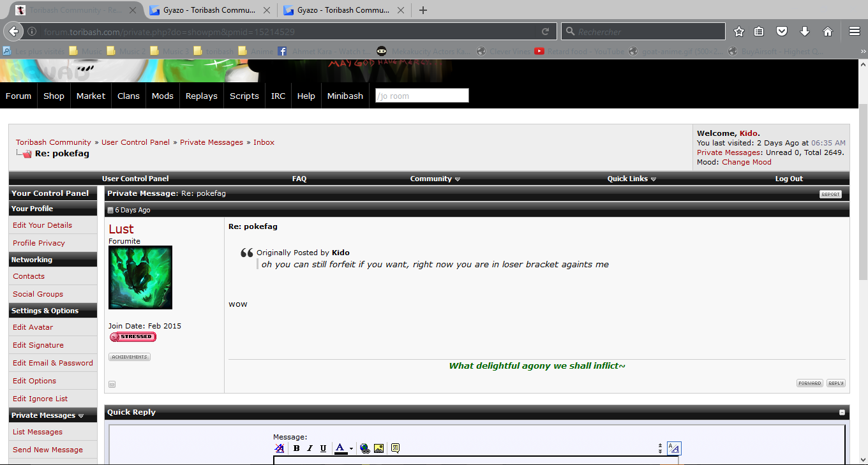
Task: Open List Messages in sidebar
Action: tap(38, 432)
